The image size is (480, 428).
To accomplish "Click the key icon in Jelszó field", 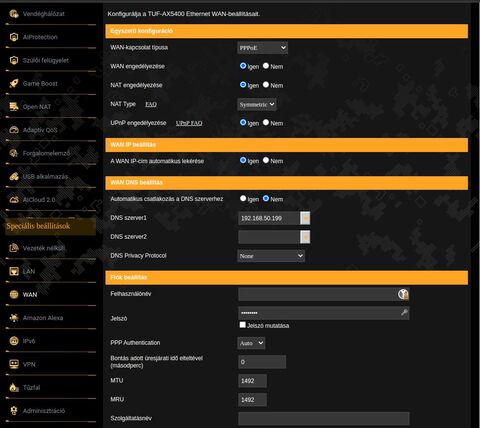I will [404, 313].
